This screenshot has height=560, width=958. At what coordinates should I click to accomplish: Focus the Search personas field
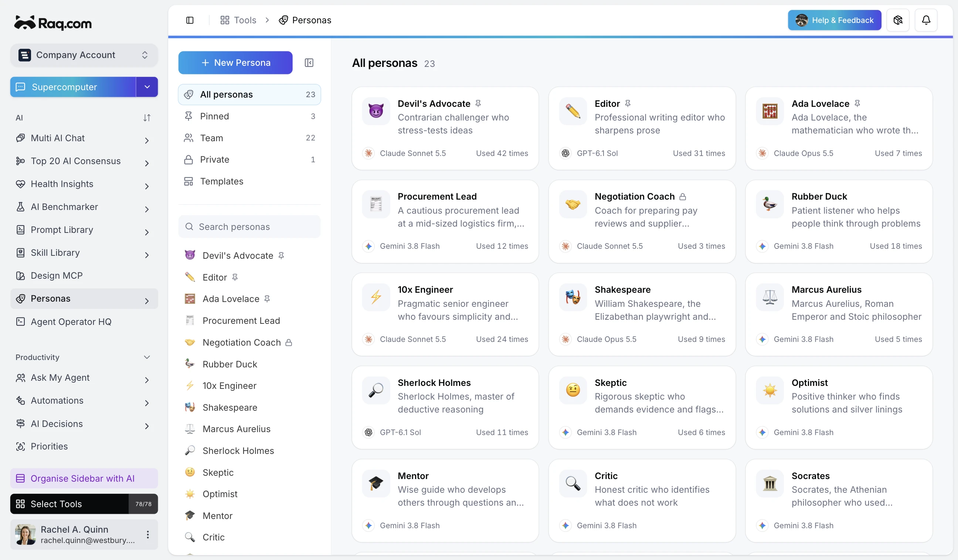point(249,227)
